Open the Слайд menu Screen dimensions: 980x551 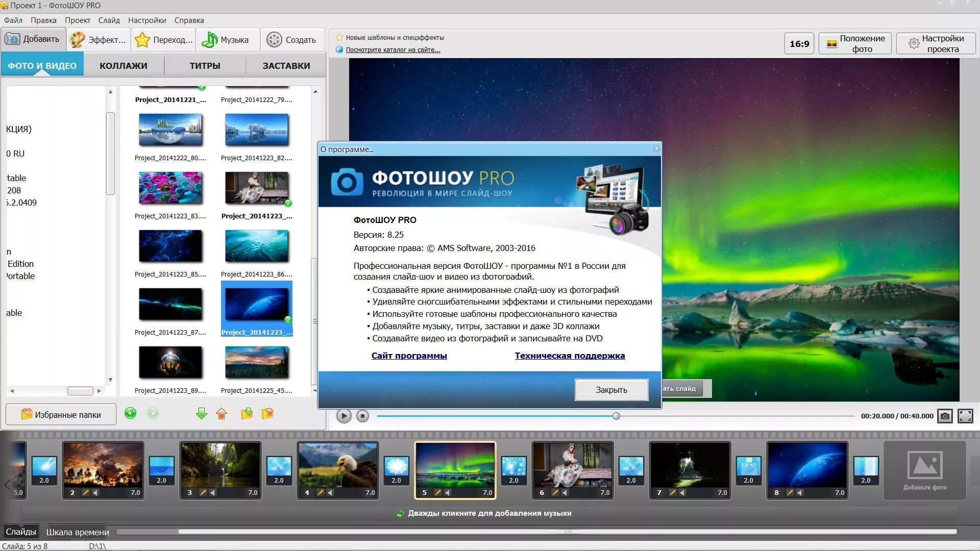tap(109, 20)
